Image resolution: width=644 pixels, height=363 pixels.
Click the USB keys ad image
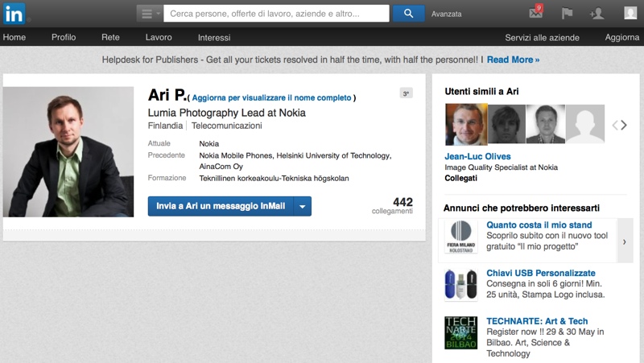point(461,285)
